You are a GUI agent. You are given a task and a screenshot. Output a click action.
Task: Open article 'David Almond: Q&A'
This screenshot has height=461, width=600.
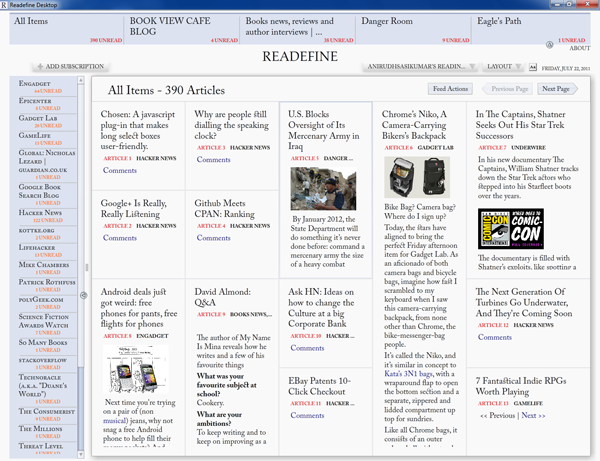coord(222,297)
